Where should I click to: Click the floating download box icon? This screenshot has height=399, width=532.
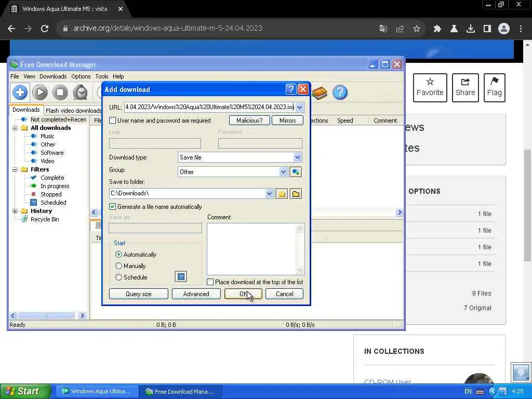pyautogui.click(x=521, y=372)
